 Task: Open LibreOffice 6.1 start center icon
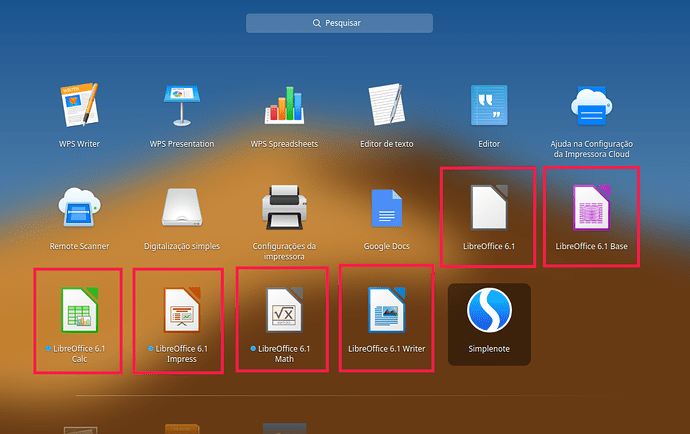tap(489, 207)
